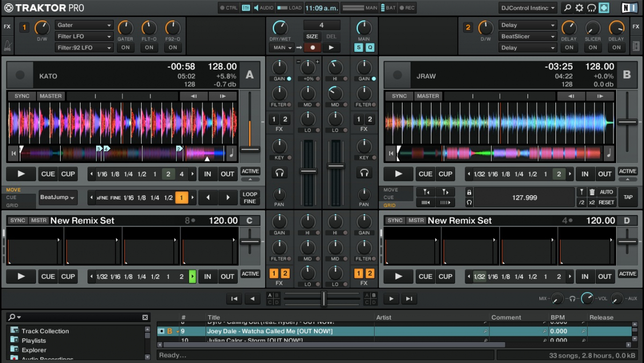Toggle the Gater effect ON button
The width and height of the screenshot is (644, 363).
126,48
